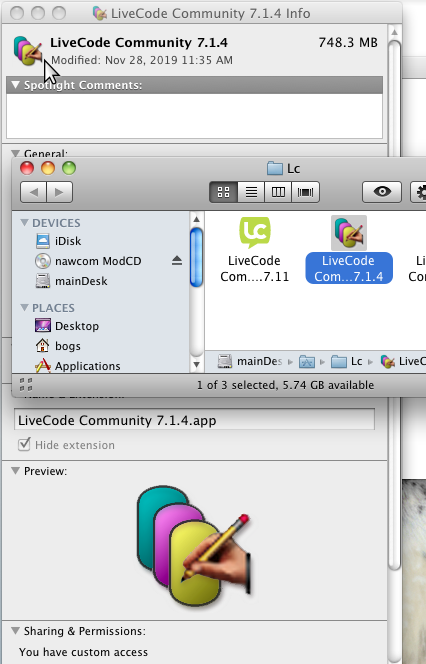Image resolution: width=426 pixels, height=664 pixels.
Task: Click the blue sidebar scrollbar thumb
Action: coord(196,257)
